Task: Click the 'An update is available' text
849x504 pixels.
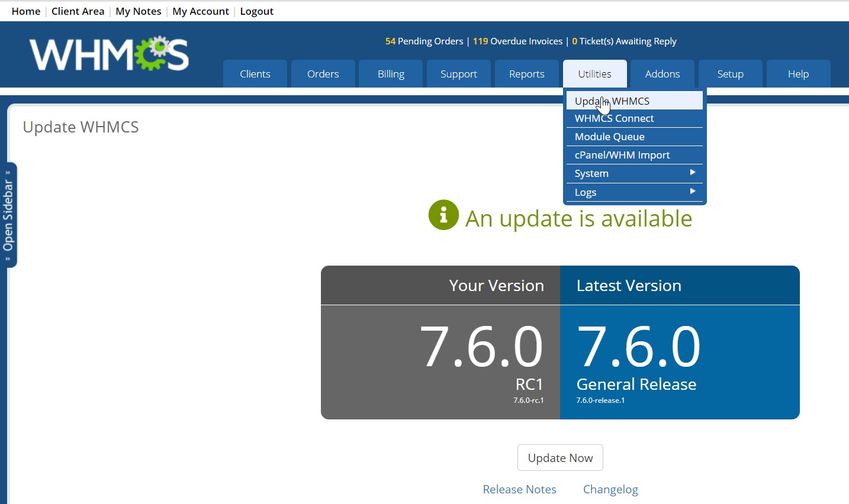Action: pos(578,219)
